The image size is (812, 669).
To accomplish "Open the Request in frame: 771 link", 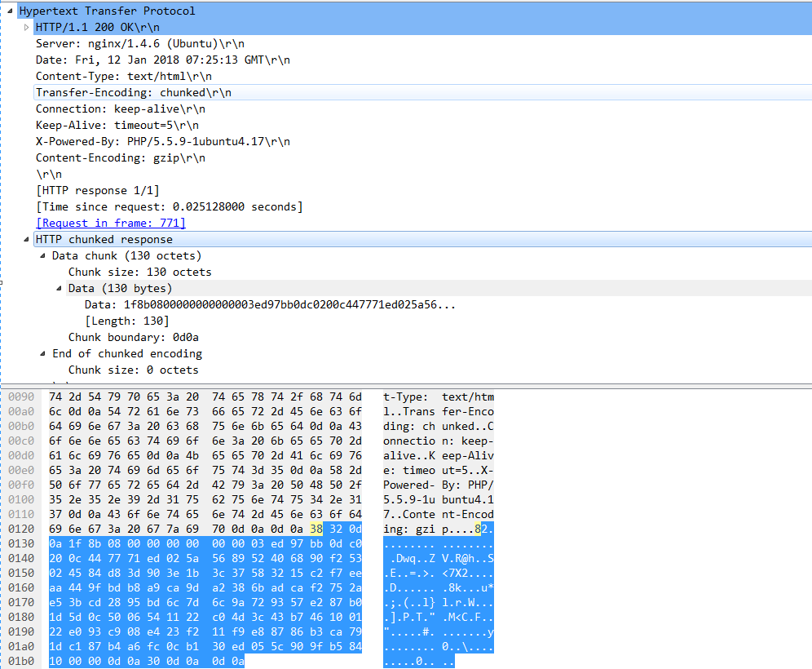I will pos(111,223).
